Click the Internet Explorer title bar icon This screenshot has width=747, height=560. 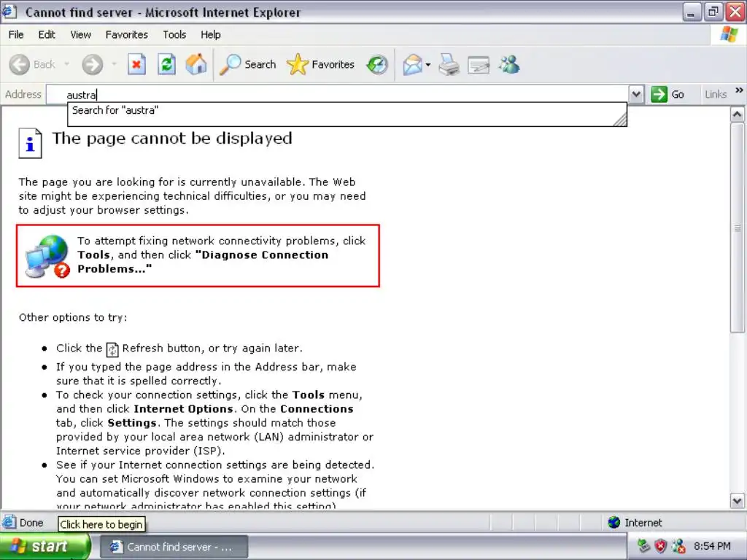pyautogui.click(x=9, y=12)
